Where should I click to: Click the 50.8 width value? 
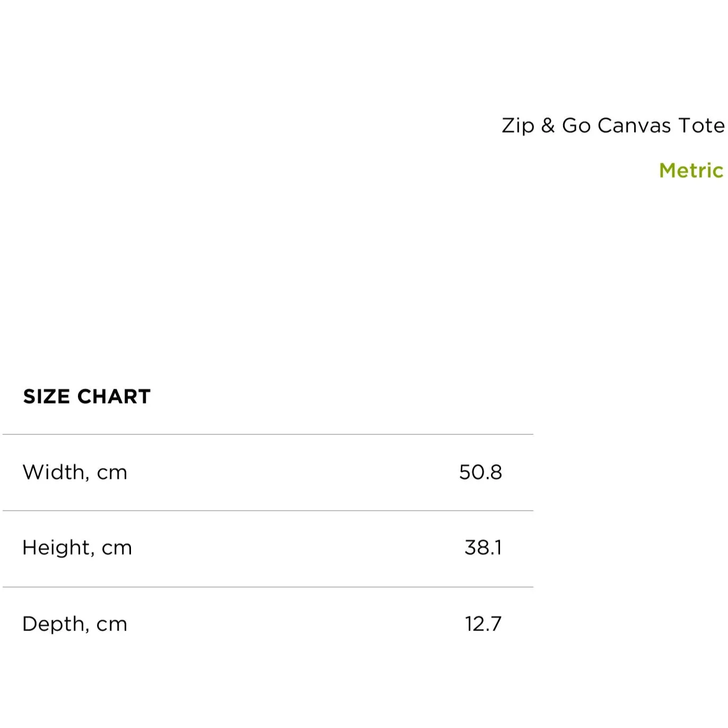(480, 472)
